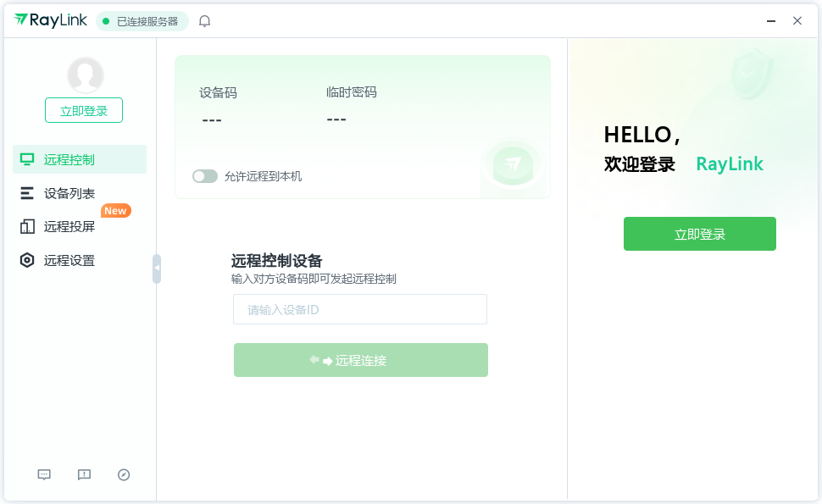This screenshot has height=504, width=822.
Task: Switch to the 远程控制 sidebar tab
Action: coord(68,158)
